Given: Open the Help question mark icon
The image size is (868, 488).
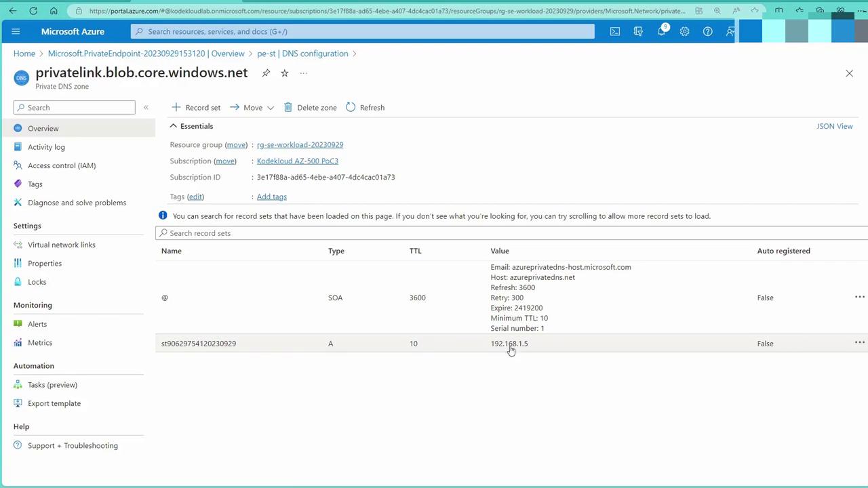Looking at the screenshot, I should tap(708, 31).
